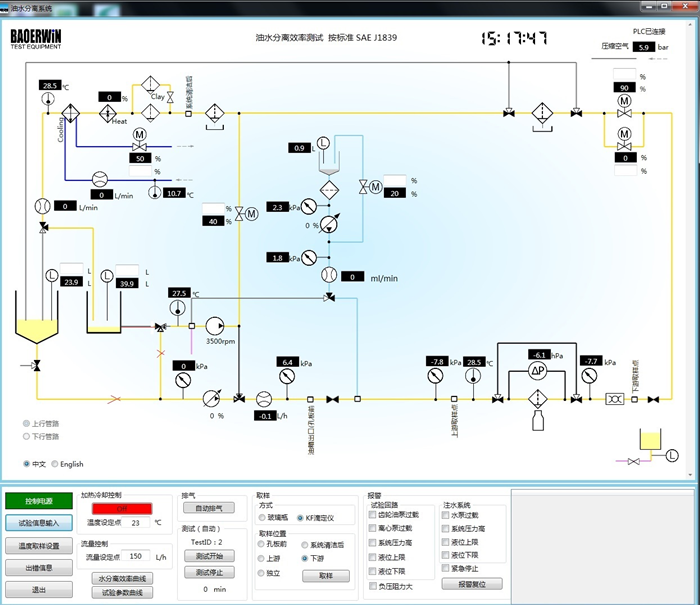The width and height of the screenshot is (700, 605).
Task: Click the pressure gauge reading 2.3 kPa
Action: (308, 206)
